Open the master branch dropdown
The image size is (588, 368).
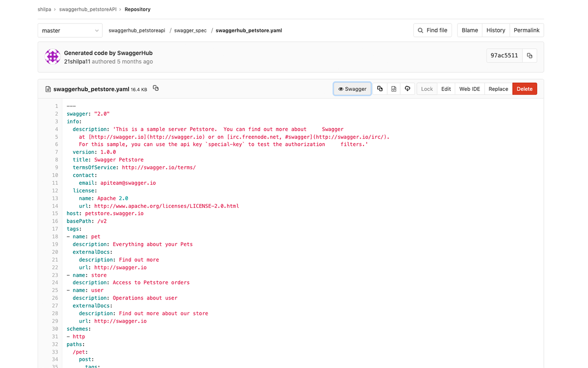[70, 30]
